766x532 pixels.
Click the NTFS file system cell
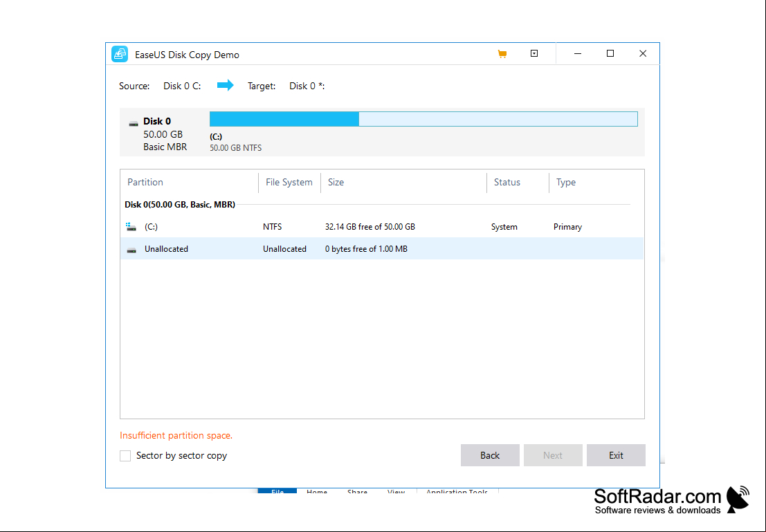[x=272, y=227]
